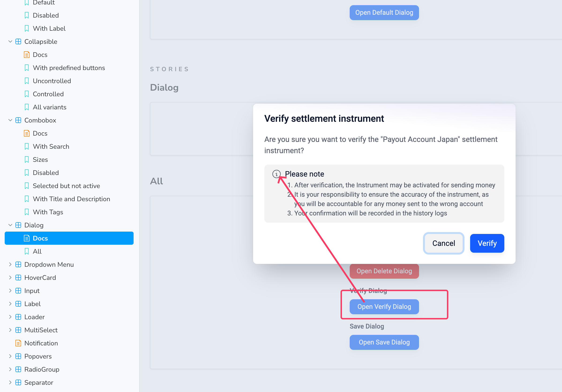Expand the Dropdown Menu tree chevron
This screenshot has width=562, height=392.
point(10,264)
